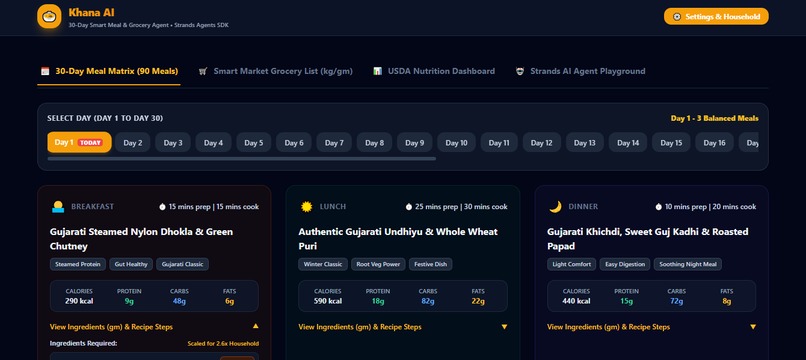Click the Khana AI title text

click(91, 12)
